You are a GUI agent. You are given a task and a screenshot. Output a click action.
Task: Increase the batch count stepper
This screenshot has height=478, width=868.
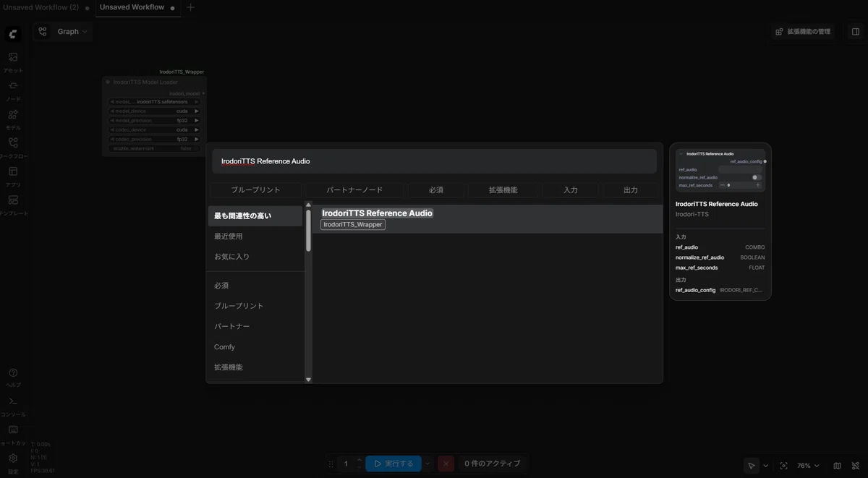click(x=359, y=460)
